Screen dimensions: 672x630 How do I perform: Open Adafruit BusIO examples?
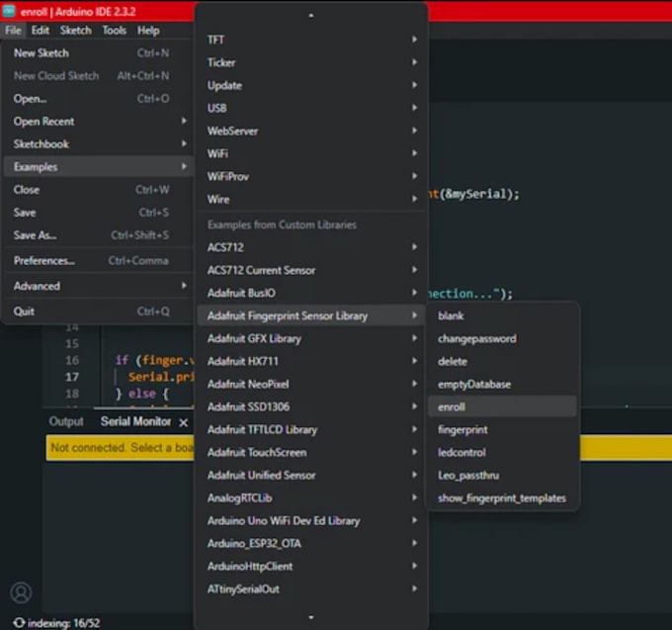(x=311, y=293)
